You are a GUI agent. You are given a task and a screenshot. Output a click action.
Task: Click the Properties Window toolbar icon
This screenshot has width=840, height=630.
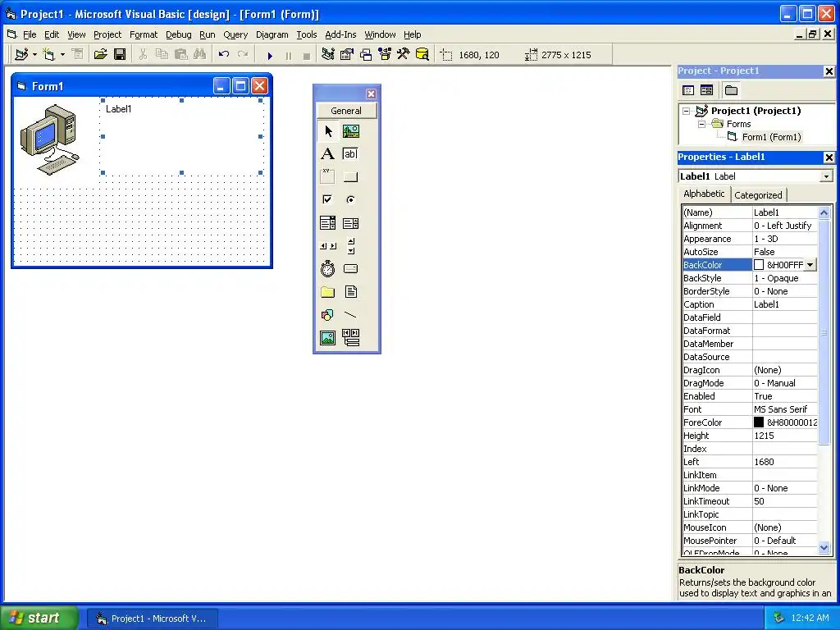click(347, 55)
